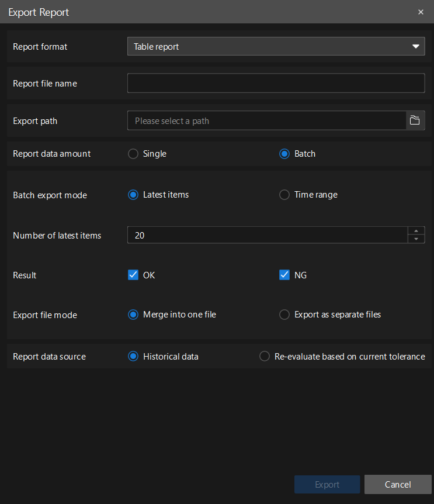
Task: Choose Single for Report data amount
Action: tap(133, 154)
